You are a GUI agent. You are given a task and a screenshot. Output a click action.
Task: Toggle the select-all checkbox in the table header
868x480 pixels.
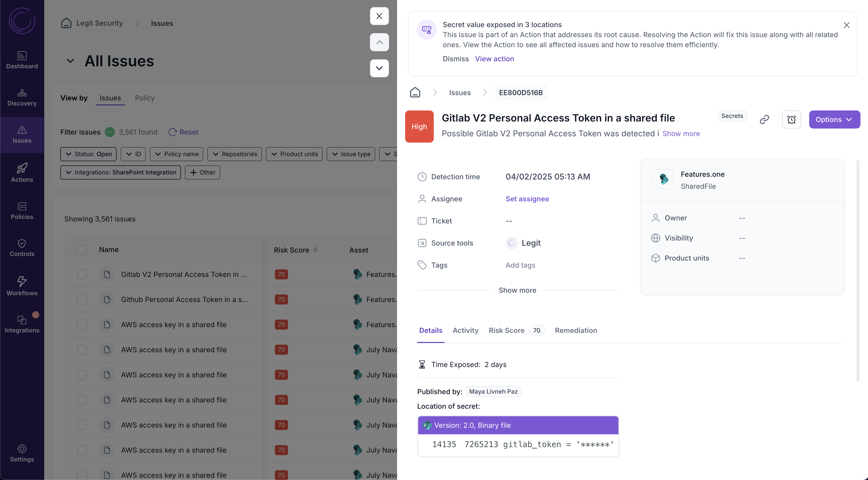point(82,250)
